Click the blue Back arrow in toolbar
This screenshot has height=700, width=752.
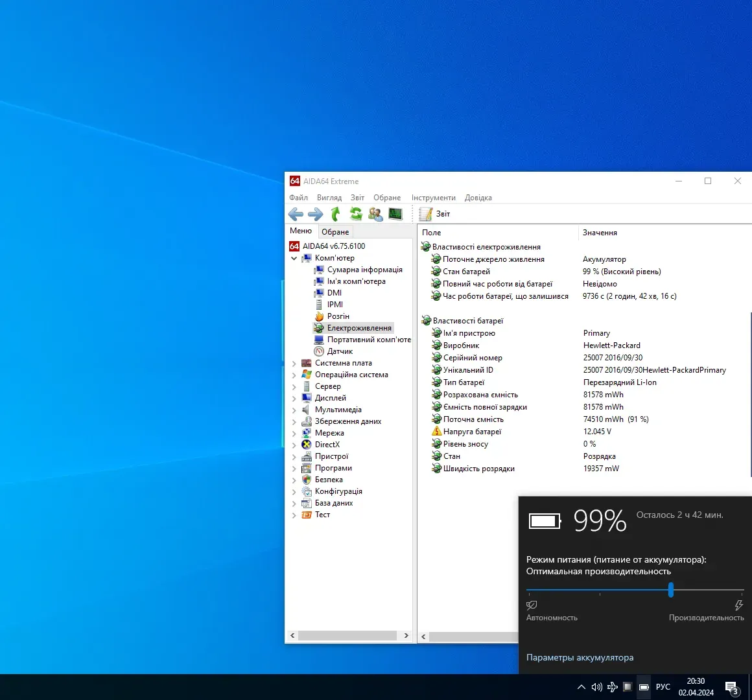(x=296, y=214)
